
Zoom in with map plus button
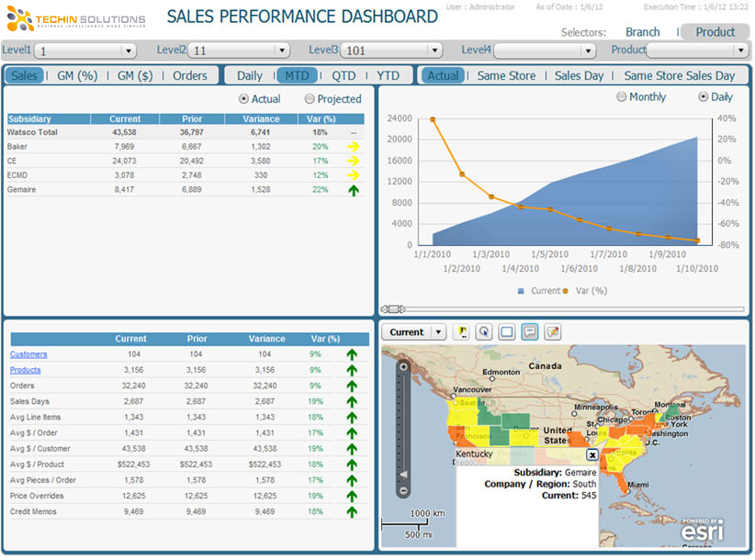point(402,366)
